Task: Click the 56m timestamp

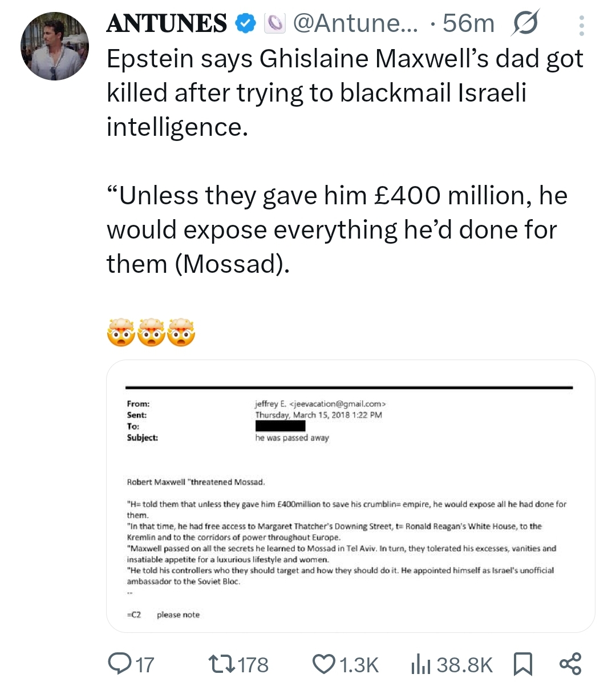Action: [x=468, y=23]
